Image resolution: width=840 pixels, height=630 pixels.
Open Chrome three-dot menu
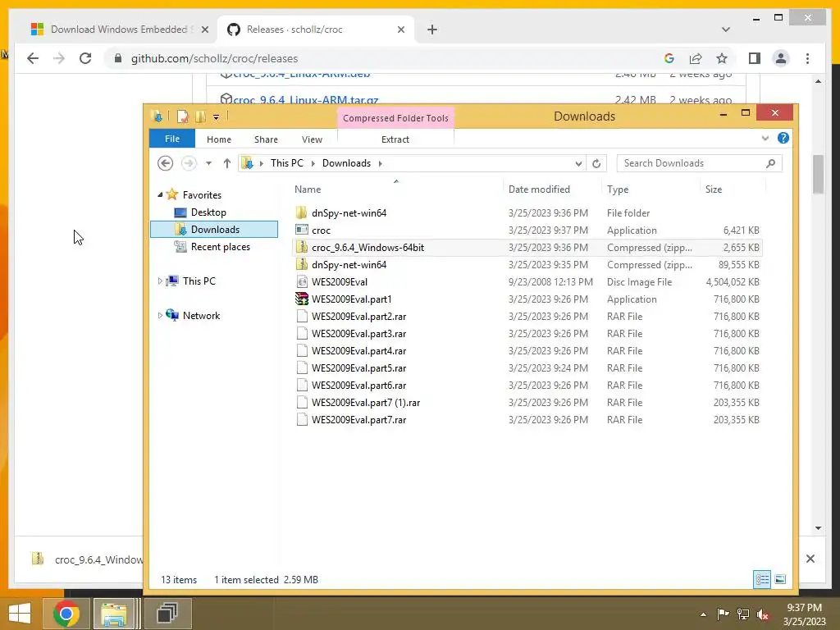point(807,58)
